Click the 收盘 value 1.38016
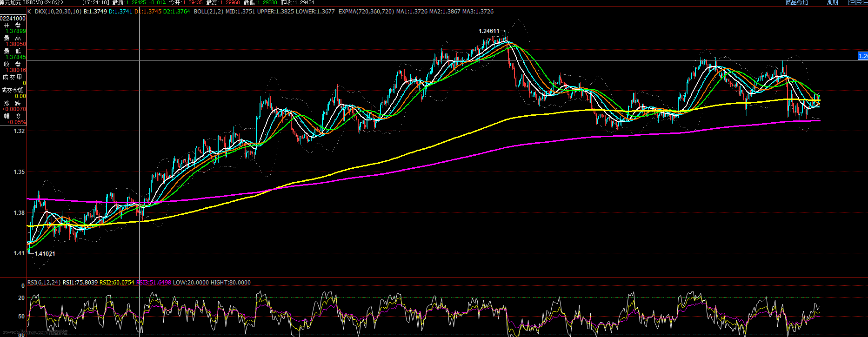This screenshot has height=337, width=868. (16, 70)
